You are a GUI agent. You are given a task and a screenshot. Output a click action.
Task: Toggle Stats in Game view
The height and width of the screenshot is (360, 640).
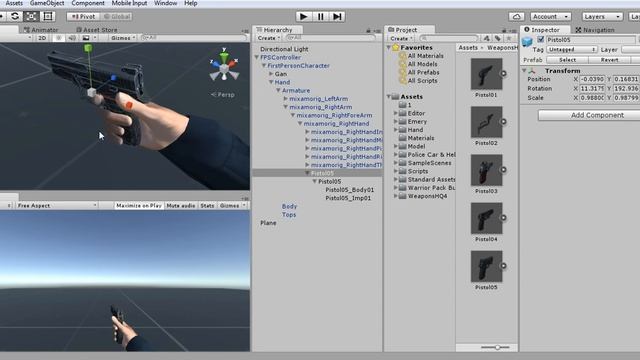point(207,206)
